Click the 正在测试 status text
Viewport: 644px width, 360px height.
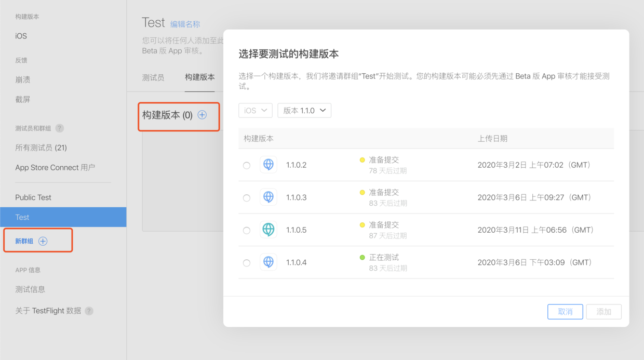(x=384, y=257)
